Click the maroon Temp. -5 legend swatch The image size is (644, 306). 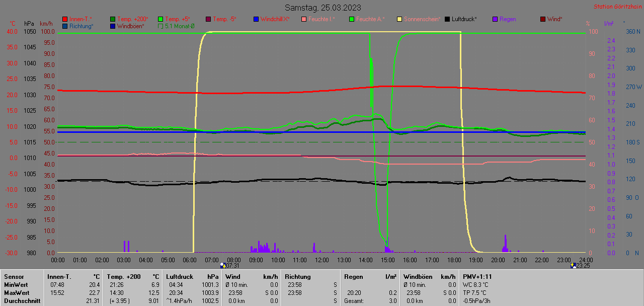point(208,19)
